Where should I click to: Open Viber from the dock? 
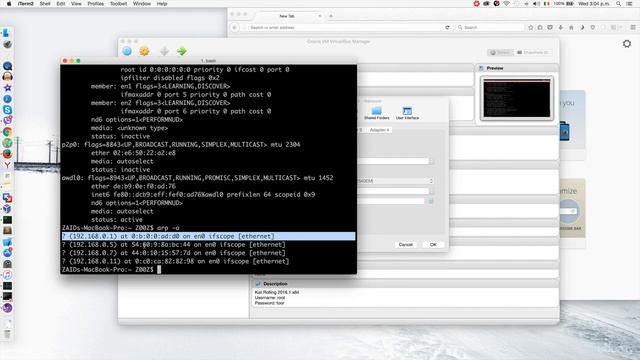[x=7, y=121]
